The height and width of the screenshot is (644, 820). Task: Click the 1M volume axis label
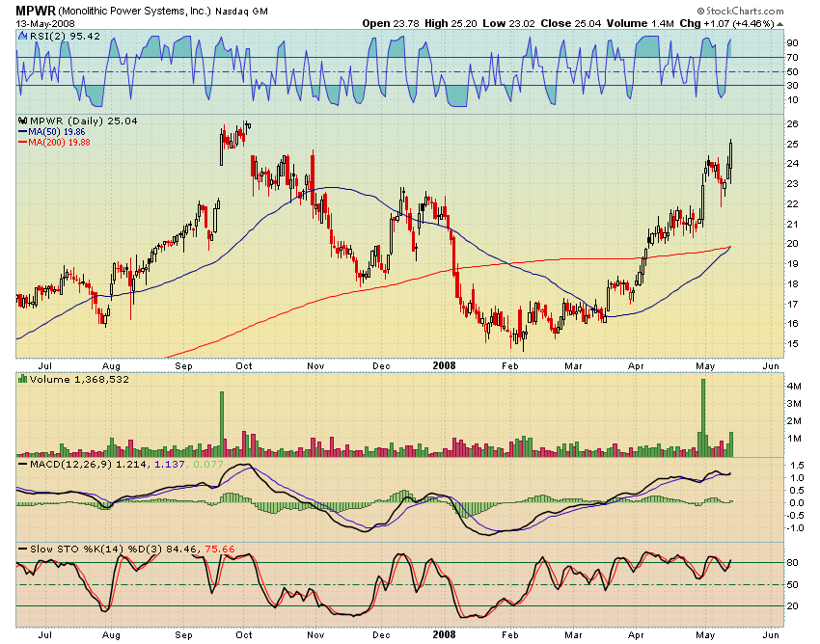(x=794, y=438)
